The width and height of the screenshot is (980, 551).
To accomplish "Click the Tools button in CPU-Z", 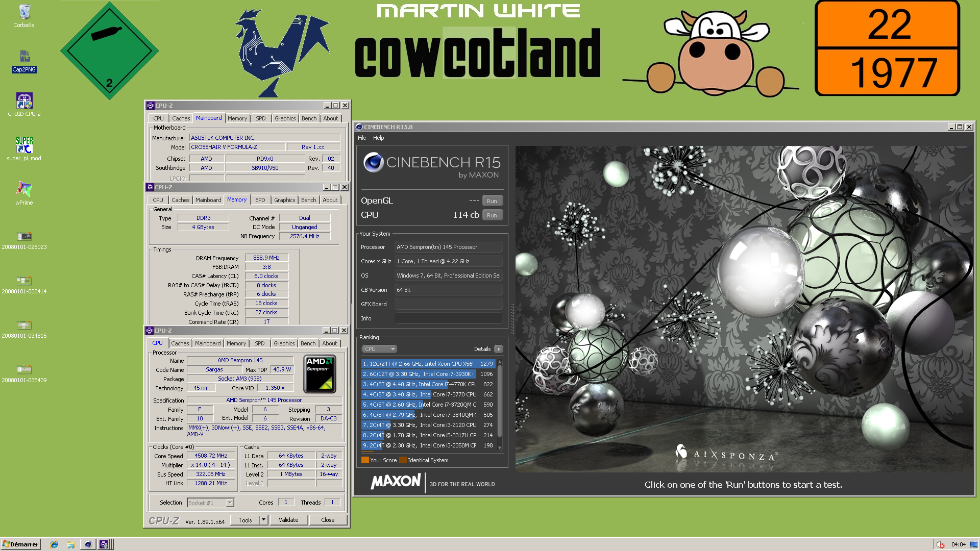I will [245, 520].
